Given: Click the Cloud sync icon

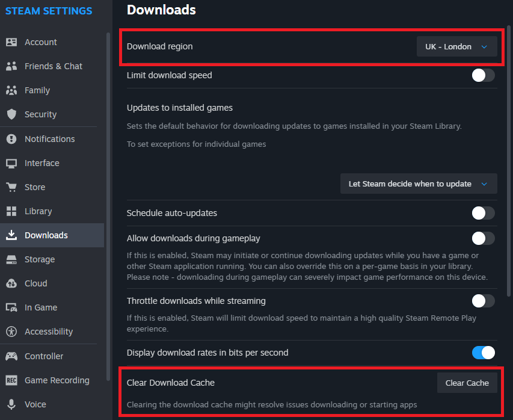Looking at the screenshot, I should pyautogui.click(x=11, y=283).
